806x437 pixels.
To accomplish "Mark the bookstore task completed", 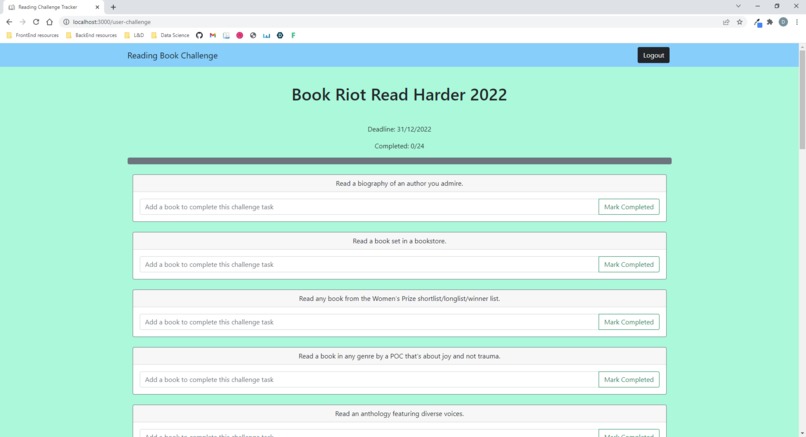I will [629, 264].
